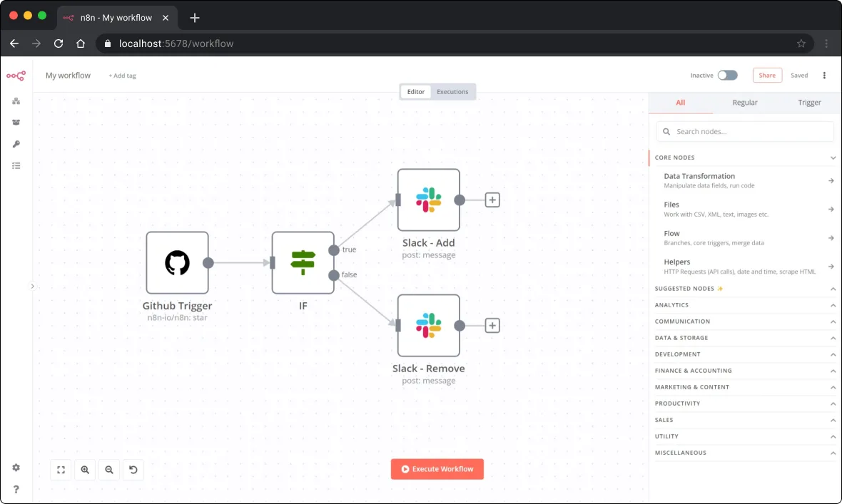
Task: Click the Search nodes input field
Action: point(745,131)
